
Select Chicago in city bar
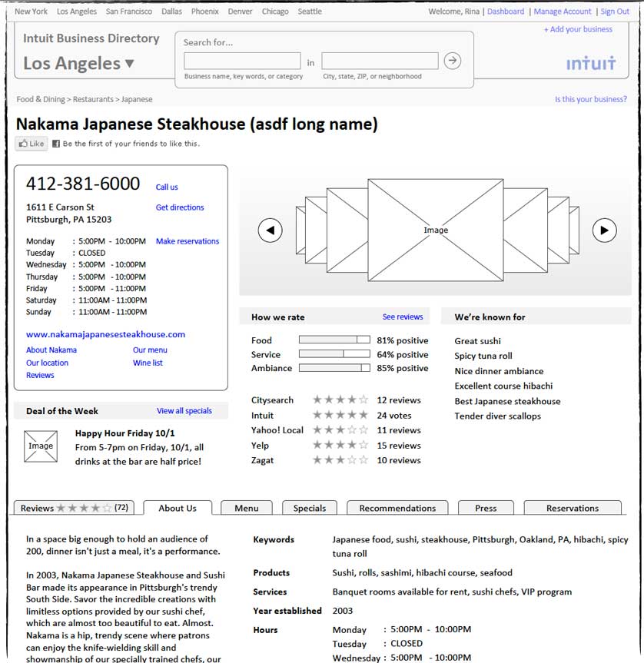tap(275, 12)
